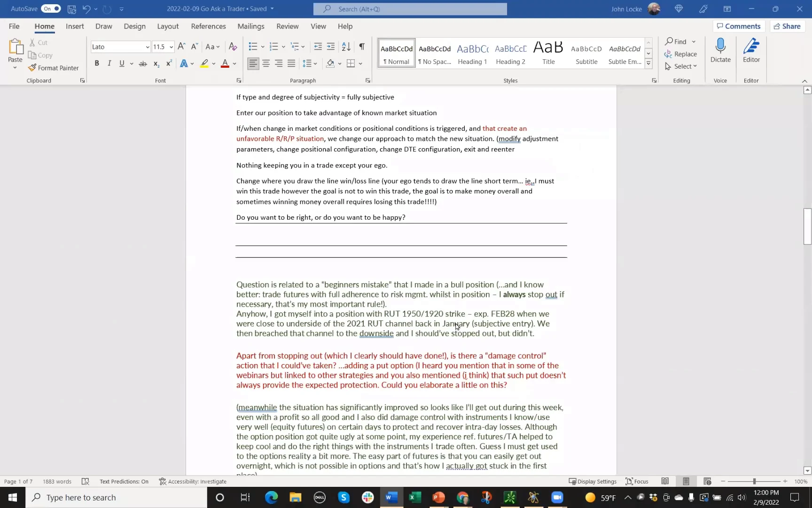812x508 pixels.
Task: Switch to Layout tab
Action: click(168, 26)
